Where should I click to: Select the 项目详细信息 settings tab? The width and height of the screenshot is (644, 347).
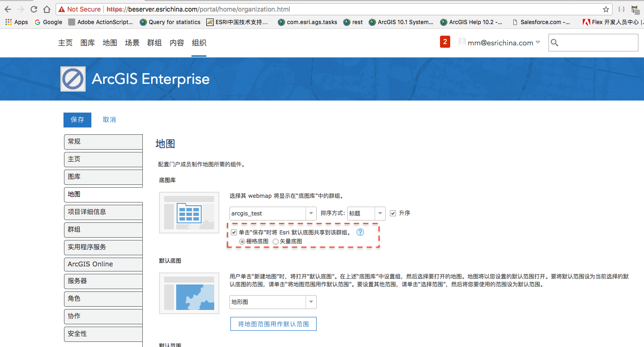(103, 212)
